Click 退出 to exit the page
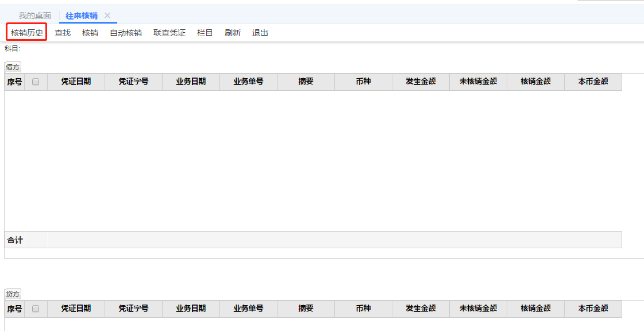Screen dimensions: 644x331 coord(260,33)
